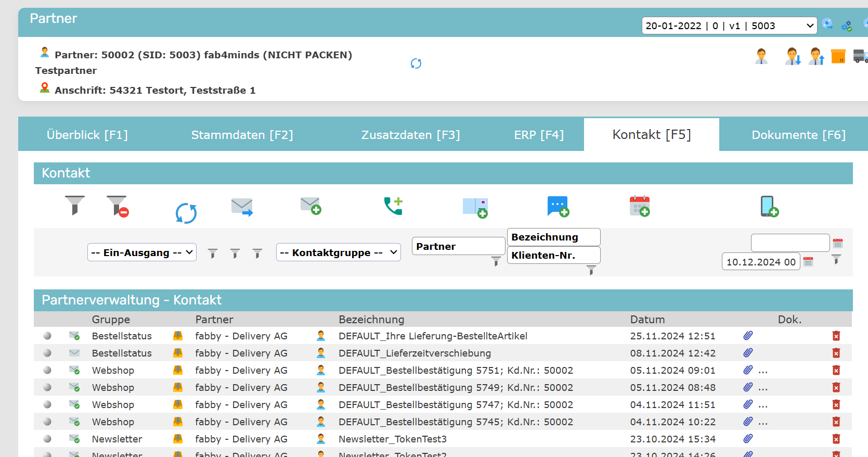
Task: Select radio button for Newsletter_TokenTest3 row
Action: click(x=47, y=439)
